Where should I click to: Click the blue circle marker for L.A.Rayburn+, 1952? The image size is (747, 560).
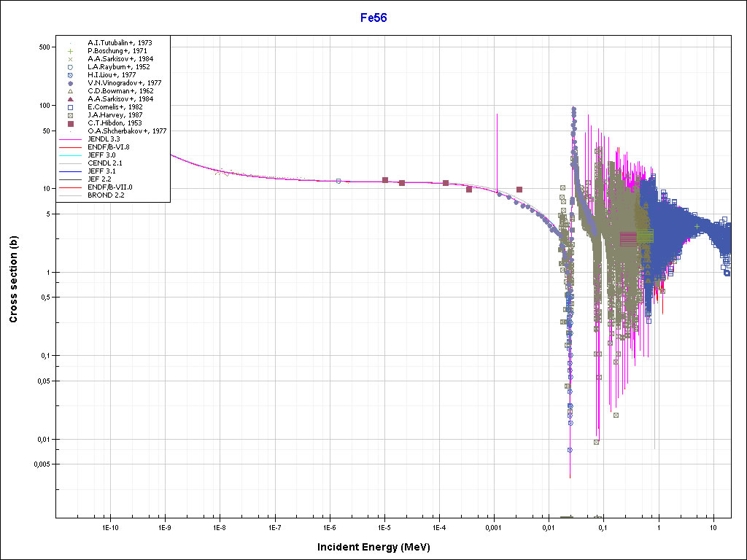71,67
